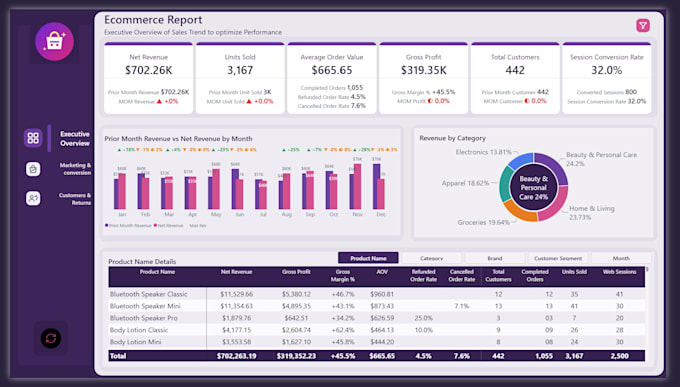Viewport: 680px width, 387px height.
Task: Click the $4,895.35 gross profit cell
Action: [296, 306]
